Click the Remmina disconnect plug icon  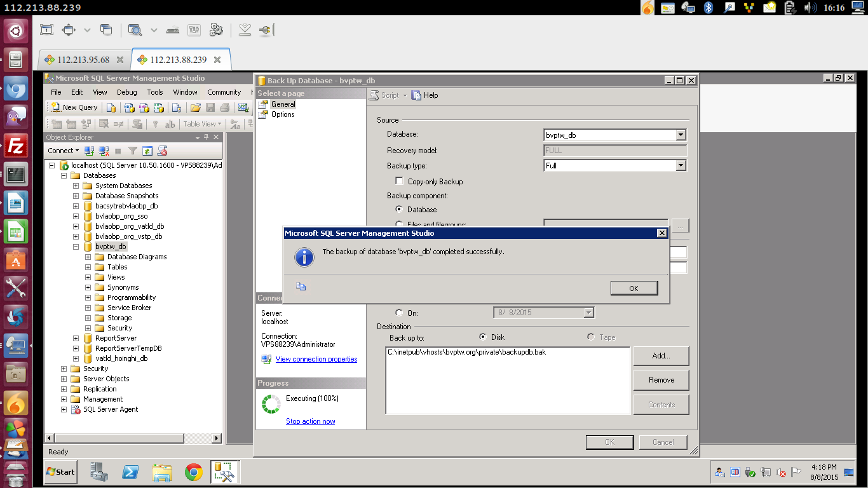pos(265,30)
